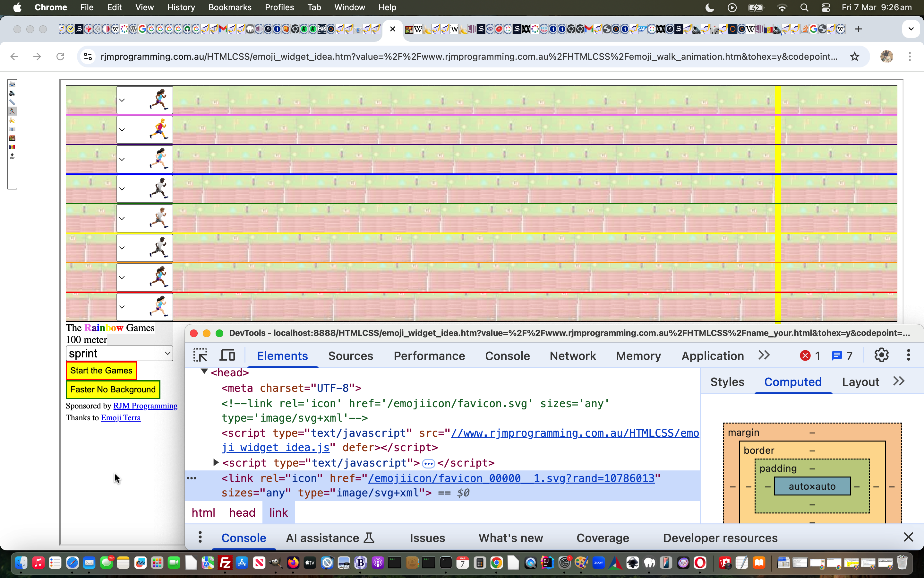Open Firefox from the dock
The width and height of the screenshot is (924, 578).
pyautogui.click(x=293, y=563)
